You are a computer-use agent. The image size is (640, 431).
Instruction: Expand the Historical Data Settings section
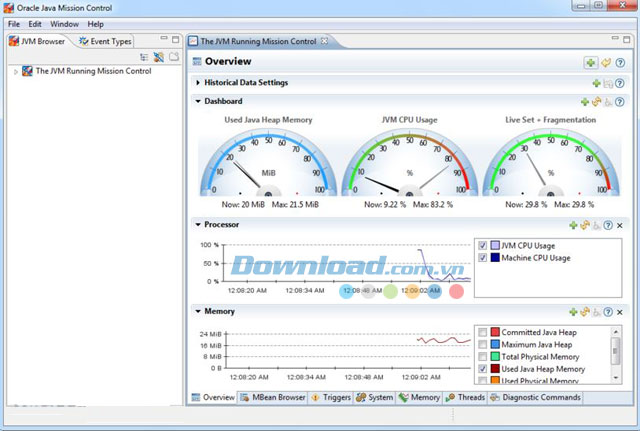coord(198,83)
